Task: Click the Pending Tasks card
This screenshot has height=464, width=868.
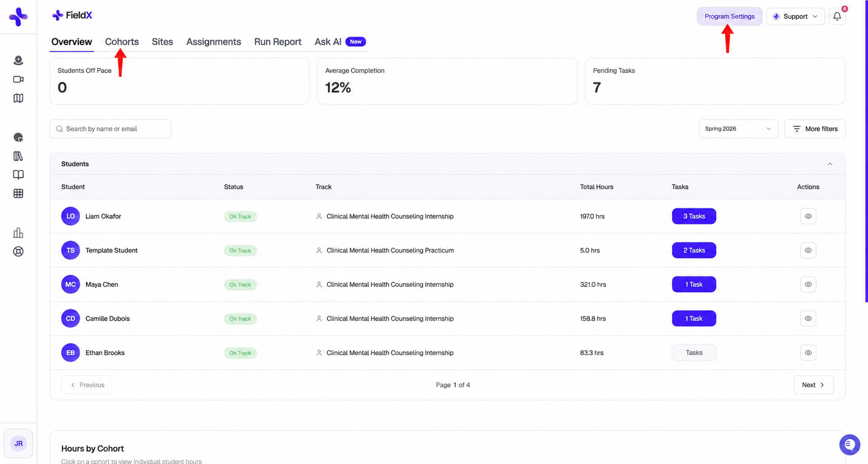Action: click(x=715, y=81)
